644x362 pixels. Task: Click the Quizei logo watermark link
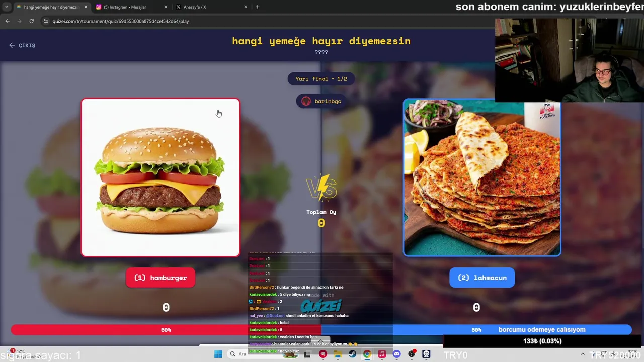pyautogui.click(x=321, y=305)
